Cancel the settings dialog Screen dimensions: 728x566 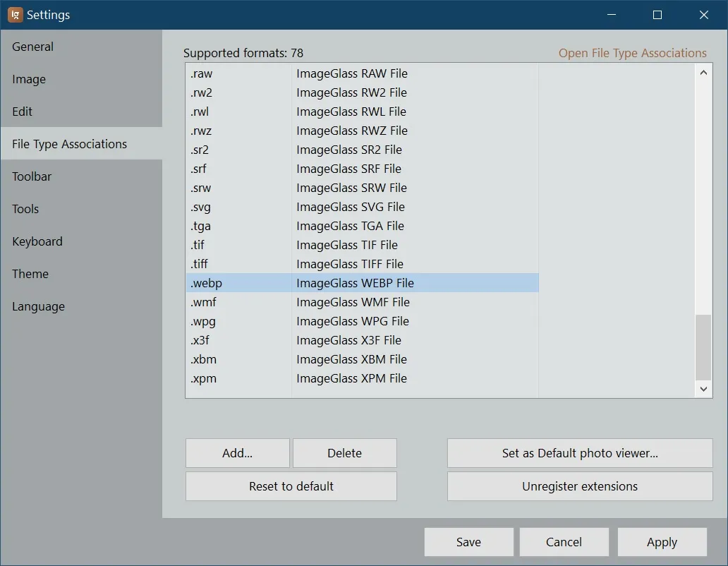tap(564, 542)
